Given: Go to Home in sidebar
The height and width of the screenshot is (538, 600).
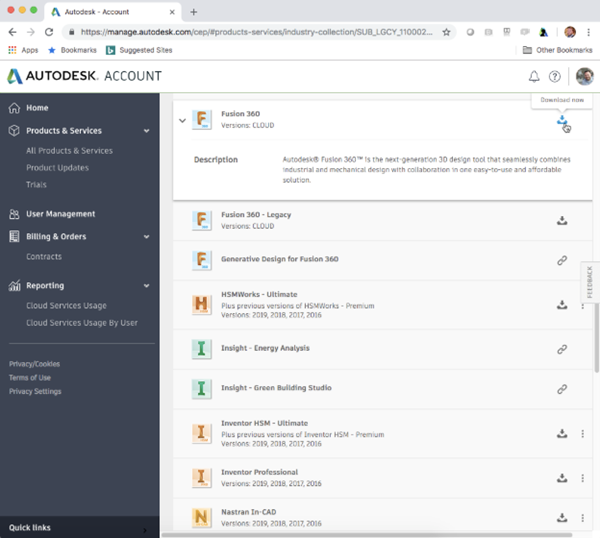Looking at the screenshot, I should point(37,108).
